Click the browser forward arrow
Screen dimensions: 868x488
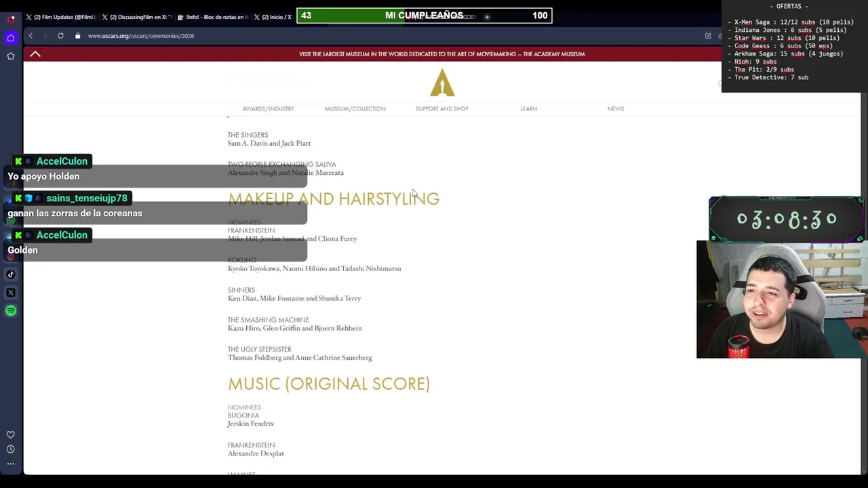pyautogui.click(x=45, y=36)
